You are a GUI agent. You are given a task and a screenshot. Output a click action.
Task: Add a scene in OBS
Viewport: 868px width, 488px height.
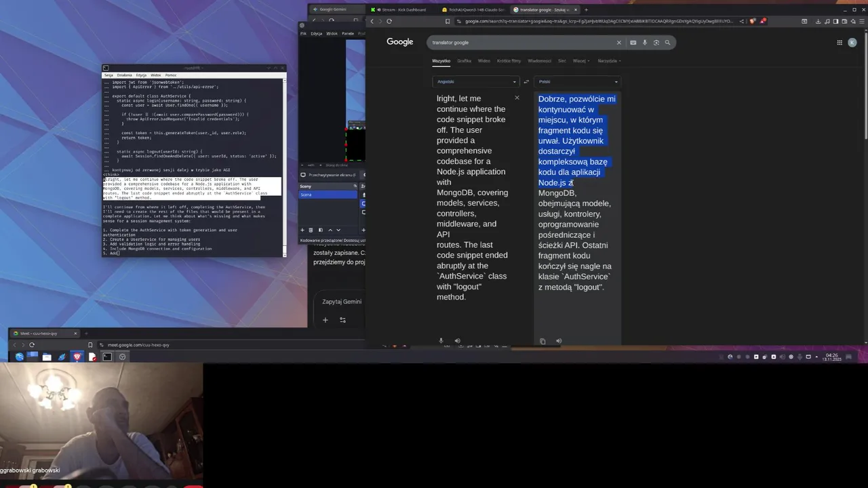point(303,230)
